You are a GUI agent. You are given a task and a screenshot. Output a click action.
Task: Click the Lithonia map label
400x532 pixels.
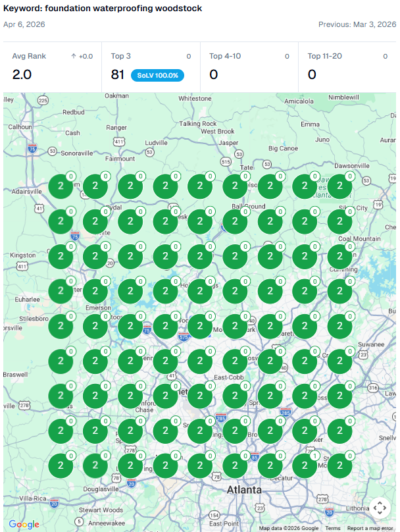click(358, 508)
